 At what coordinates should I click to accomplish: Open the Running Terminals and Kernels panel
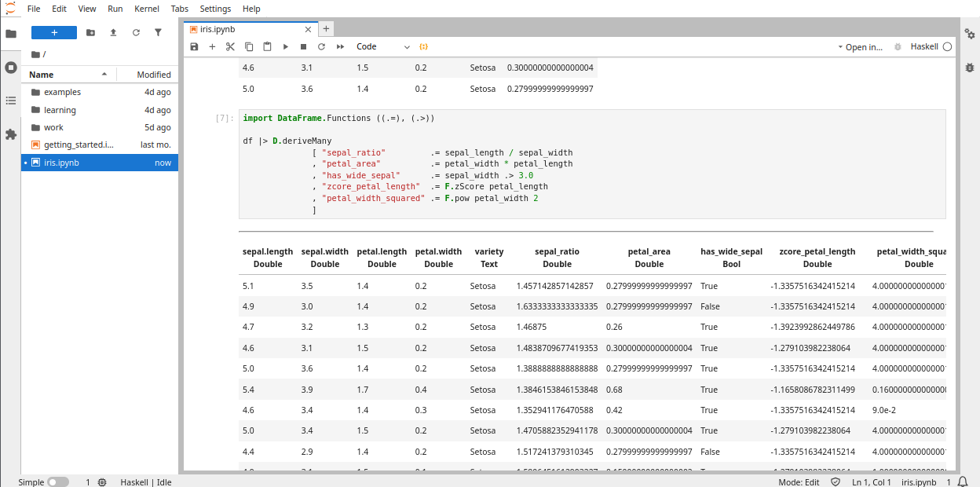click(11, 68)
